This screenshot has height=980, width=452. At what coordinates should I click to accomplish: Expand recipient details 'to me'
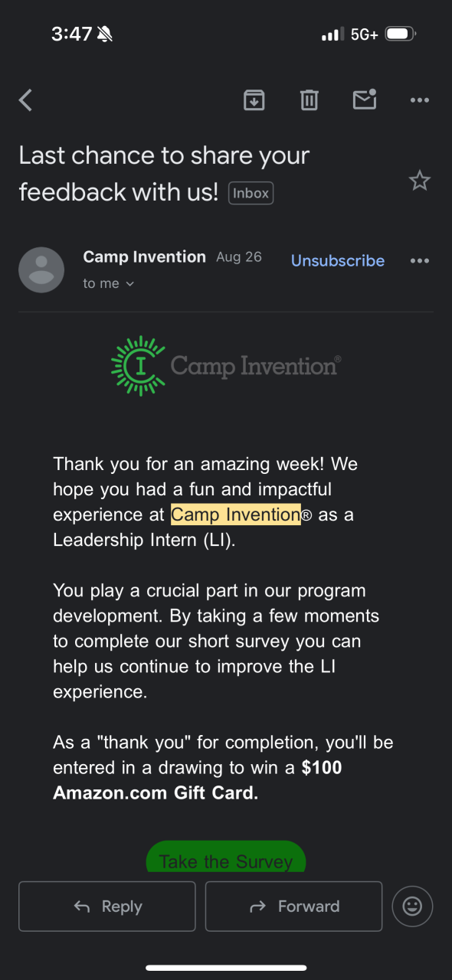click(x=109, y=283)
